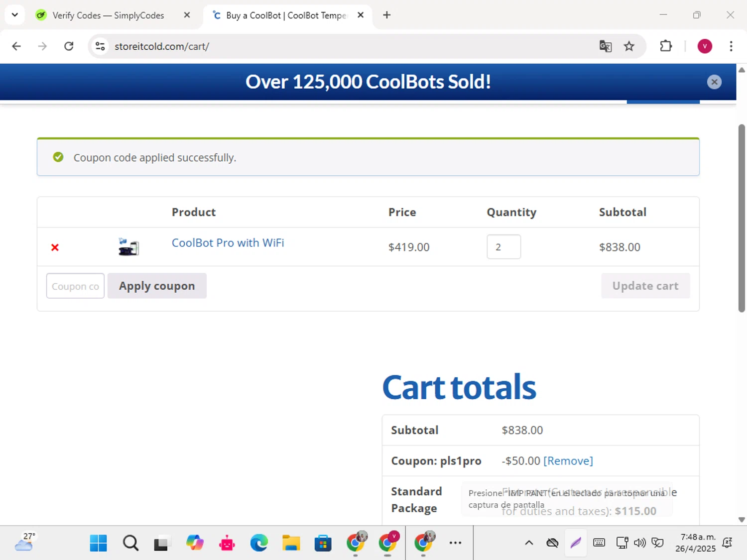Screen dimensions: 747x560
Task: Select the Buy a CoolBot tab
Action: point(286,15)
